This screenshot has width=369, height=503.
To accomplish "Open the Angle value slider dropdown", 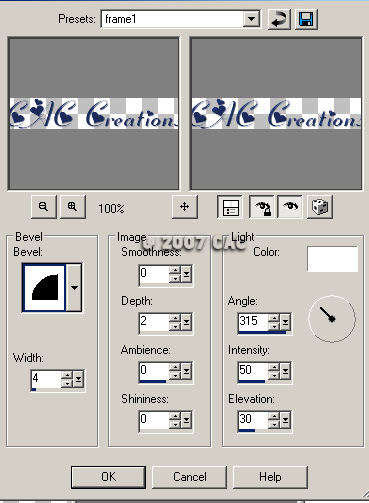I will [x=286, y=322].
